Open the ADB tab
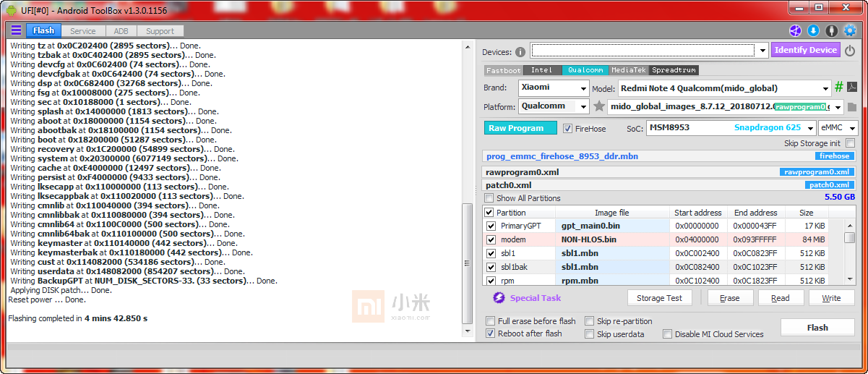The width and height of the screenshot is (868, 374). coord(120,31)
